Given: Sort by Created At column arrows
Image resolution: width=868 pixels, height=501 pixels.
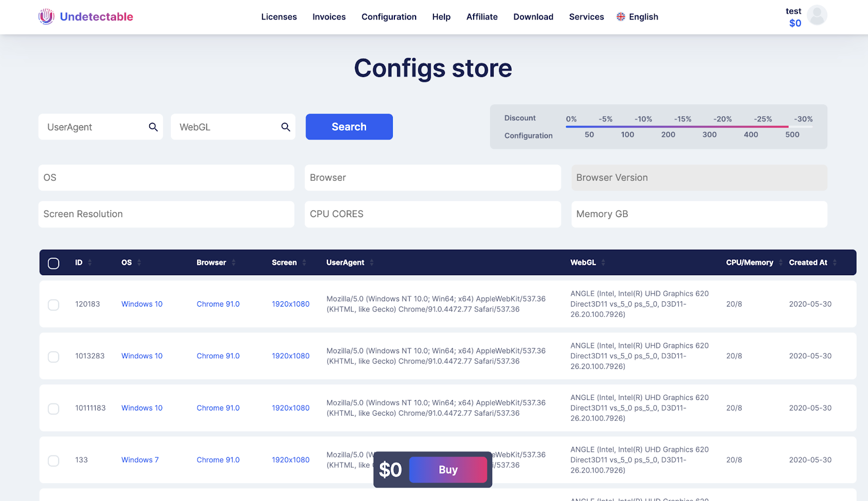Looking at the screenshot, I should pyautogui.click(x=835, y=263).
